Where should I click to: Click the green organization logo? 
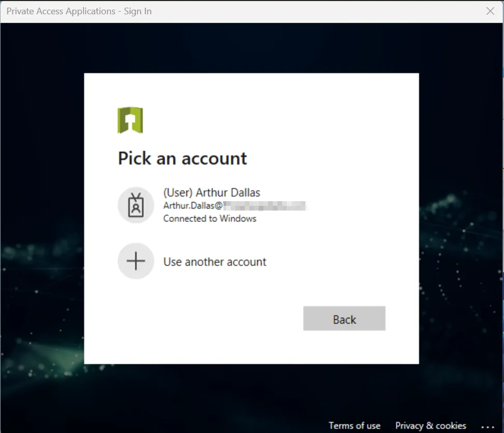[130, 120]
